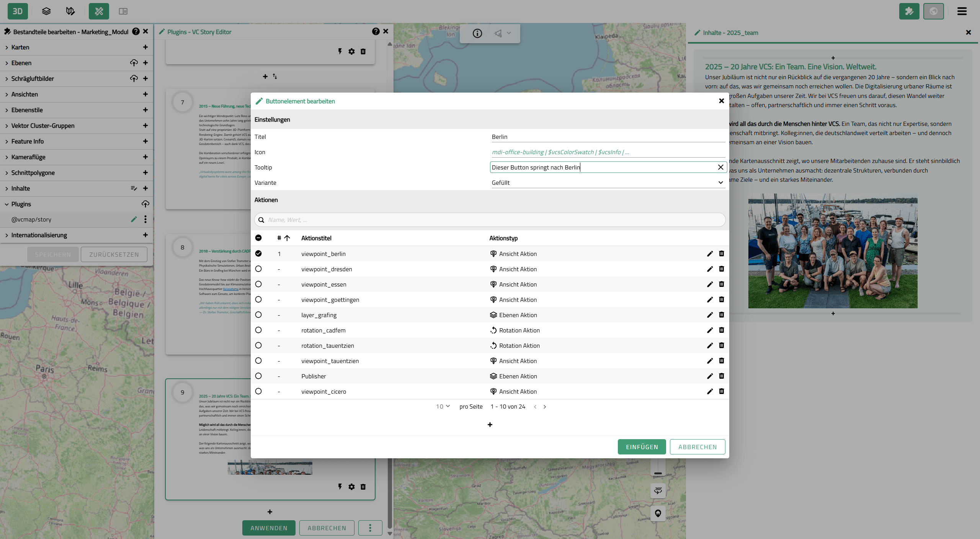Go to next page of actions

coord(545,407)
